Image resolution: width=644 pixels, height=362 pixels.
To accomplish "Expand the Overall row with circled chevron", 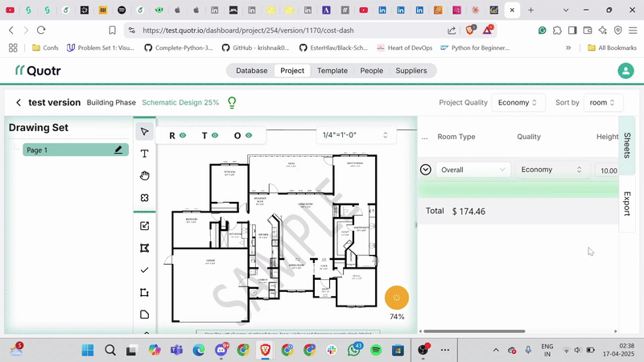I will [426, 170].
